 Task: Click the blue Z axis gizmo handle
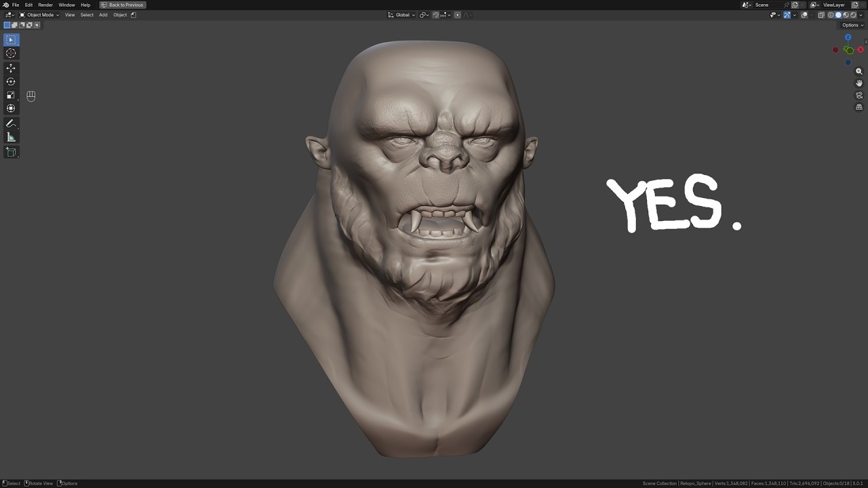848,37
